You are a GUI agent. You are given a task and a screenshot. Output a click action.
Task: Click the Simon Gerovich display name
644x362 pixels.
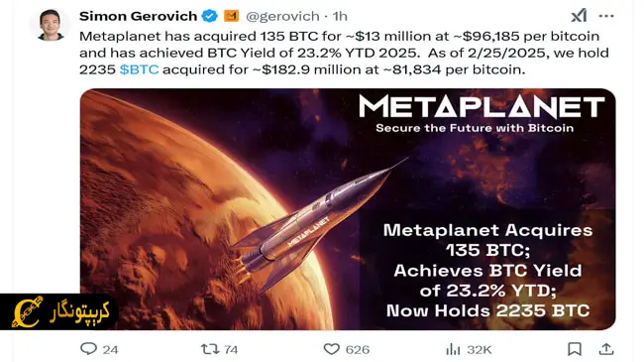click(138, 16)
